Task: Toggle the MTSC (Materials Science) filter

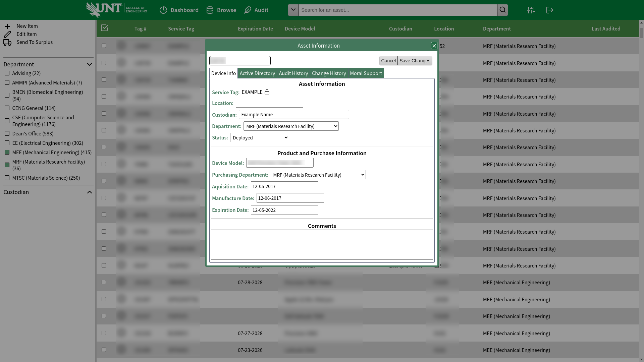Action: tap(7, 178)
